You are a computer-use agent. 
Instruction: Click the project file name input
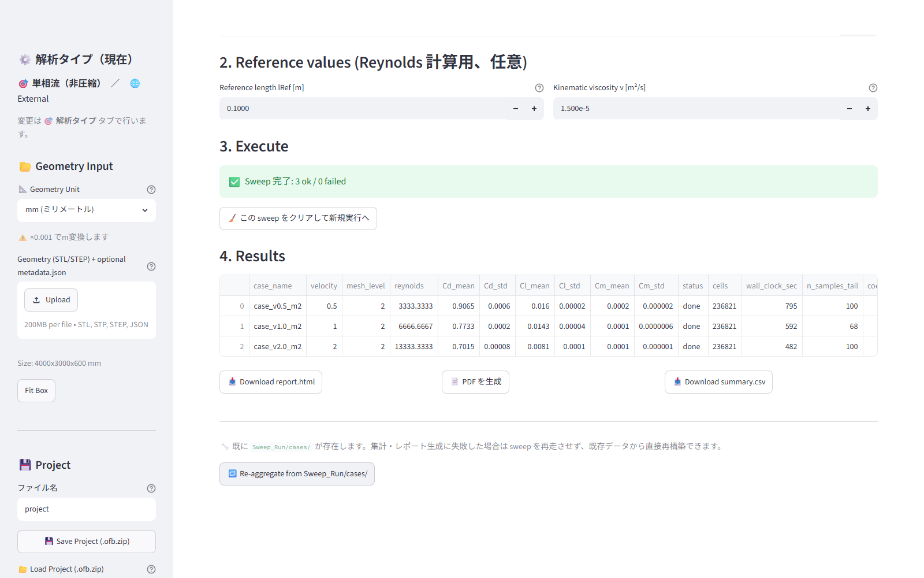point(87,509)
